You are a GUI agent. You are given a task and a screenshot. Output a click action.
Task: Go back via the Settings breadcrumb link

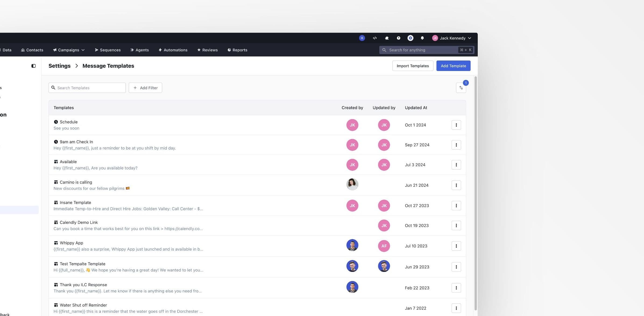click(59, 66)
